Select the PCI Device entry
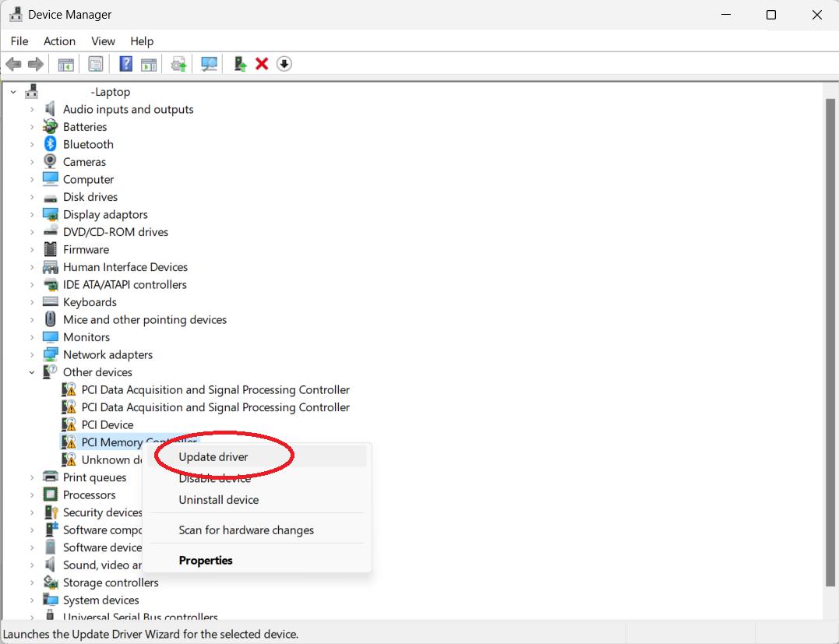The height and width of the screenshot is (644, 839). pos(109,424)
